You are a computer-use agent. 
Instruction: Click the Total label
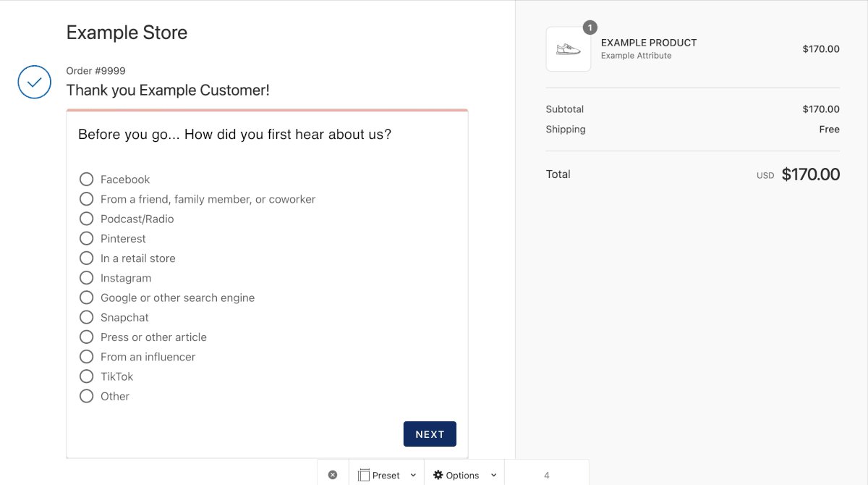558,174
